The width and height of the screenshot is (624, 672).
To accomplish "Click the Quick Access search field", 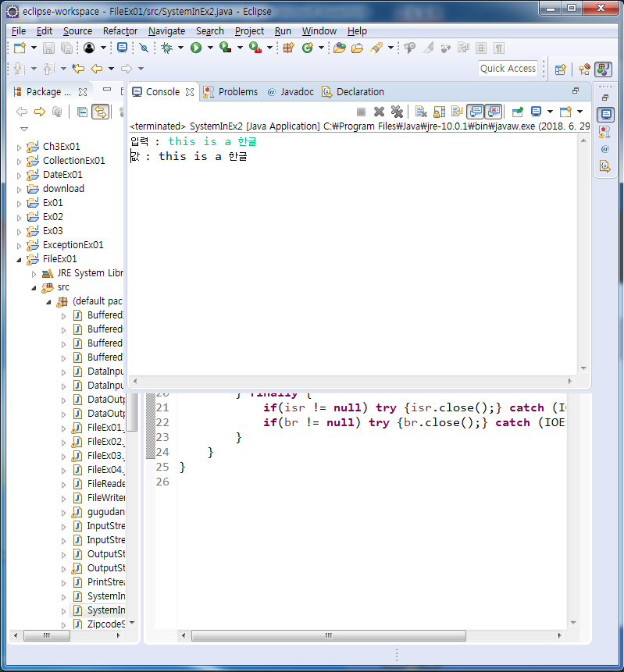I will coord(508,69).
